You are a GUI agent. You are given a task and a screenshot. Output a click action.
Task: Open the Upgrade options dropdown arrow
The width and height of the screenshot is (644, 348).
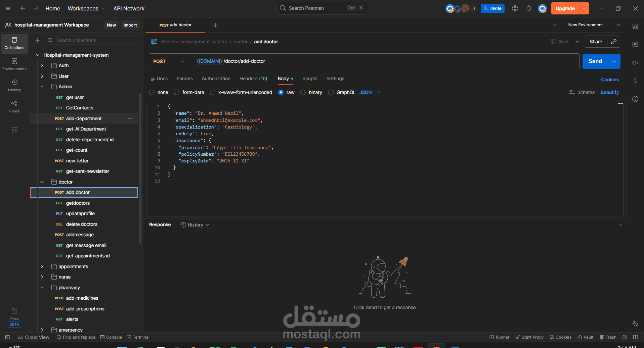pos(584,8)
